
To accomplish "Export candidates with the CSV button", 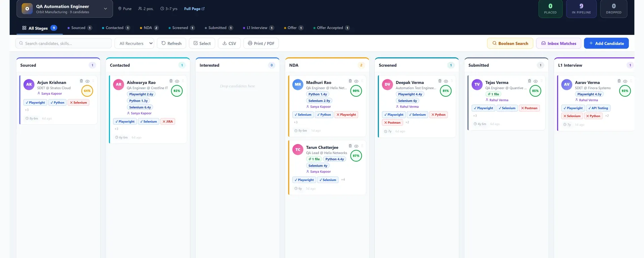I will tap(229, 43).
